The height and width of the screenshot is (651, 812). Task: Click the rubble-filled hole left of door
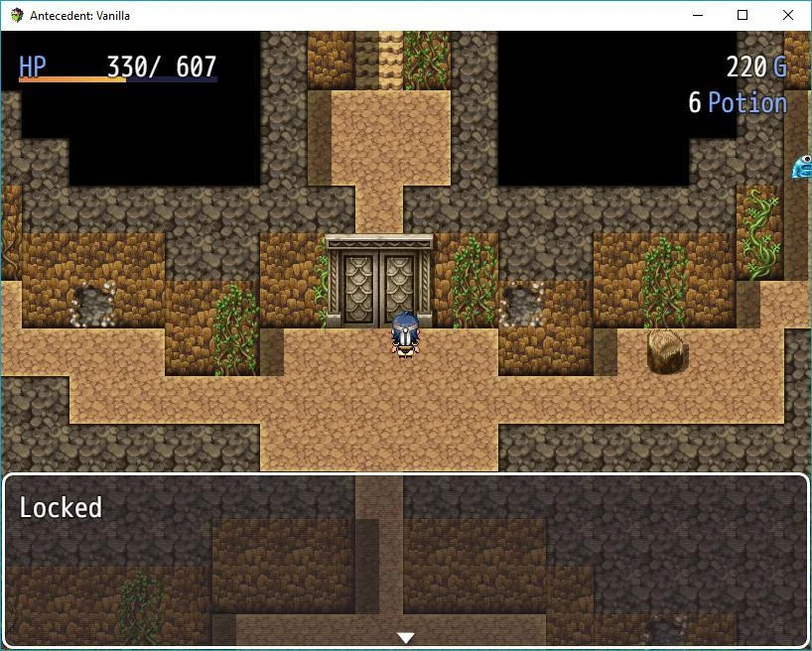[92, 305]
